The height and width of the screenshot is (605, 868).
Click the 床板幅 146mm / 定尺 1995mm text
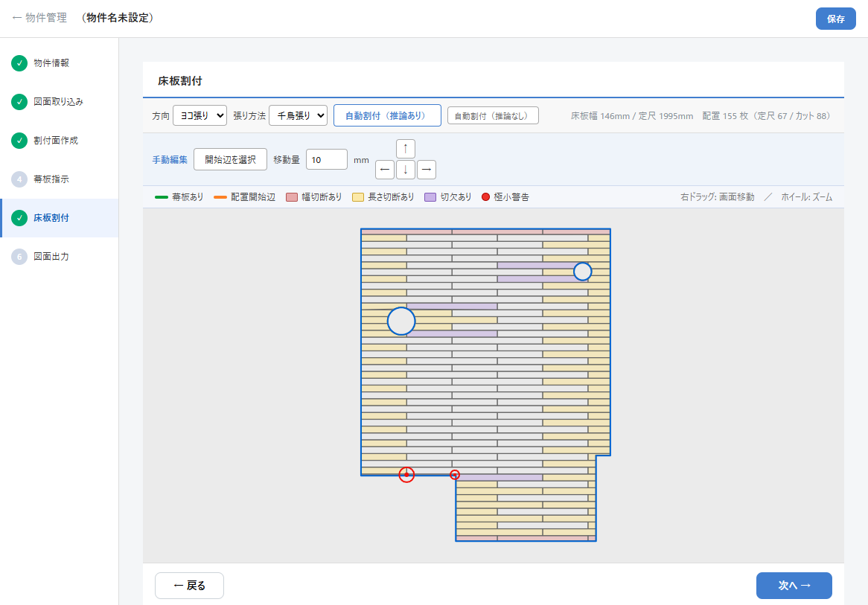(631, 115)
